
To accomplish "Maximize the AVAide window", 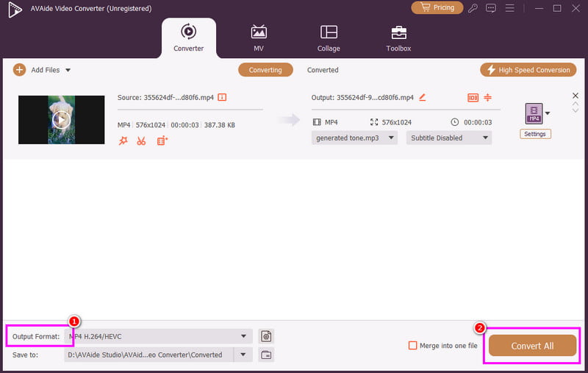I will click(x=557, y=8).
